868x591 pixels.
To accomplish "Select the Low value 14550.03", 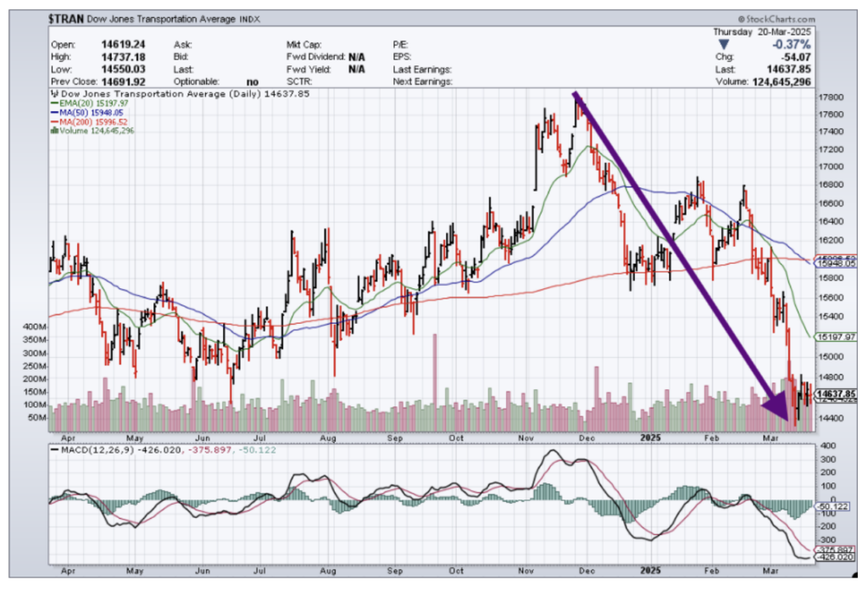I will pos(123,70).
